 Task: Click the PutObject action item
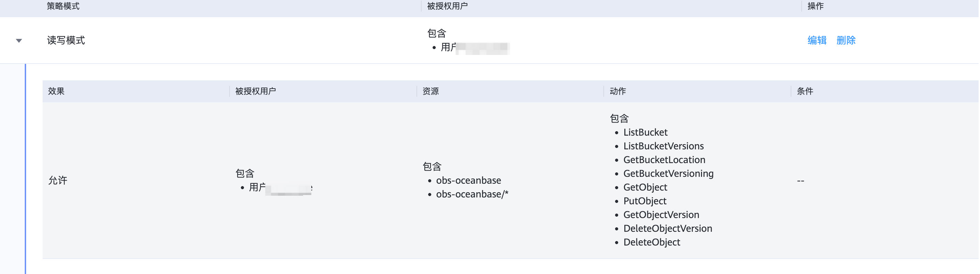tap(645, 201)
